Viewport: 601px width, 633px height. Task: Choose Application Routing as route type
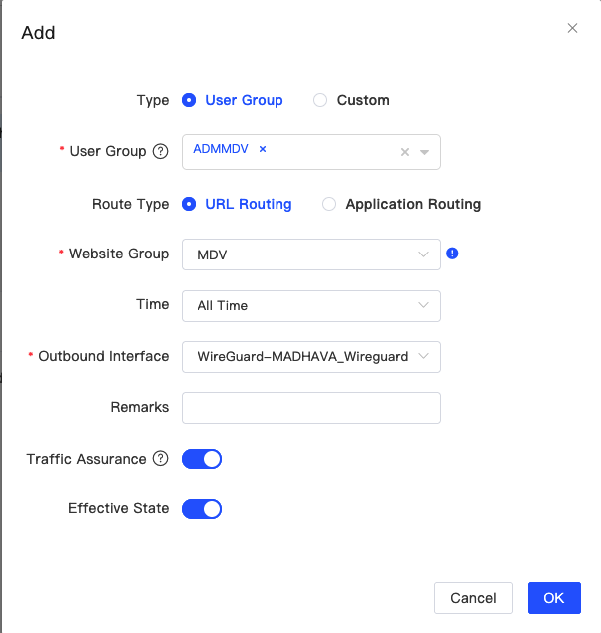(329, 204)
